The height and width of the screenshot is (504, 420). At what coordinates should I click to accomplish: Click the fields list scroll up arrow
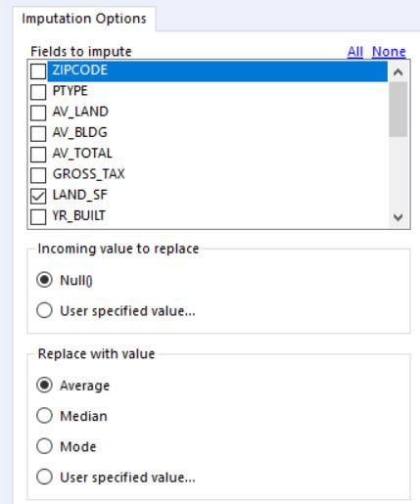(397, 72)
